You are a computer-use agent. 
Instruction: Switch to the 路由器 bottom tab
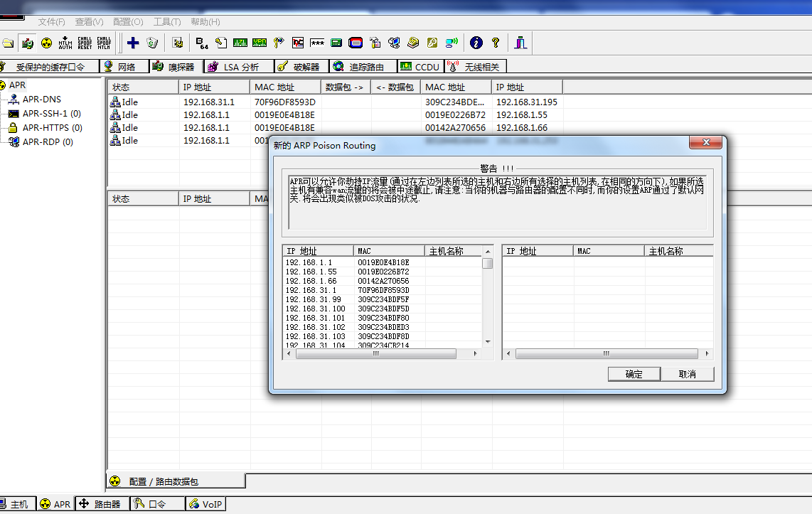point(107,504)
